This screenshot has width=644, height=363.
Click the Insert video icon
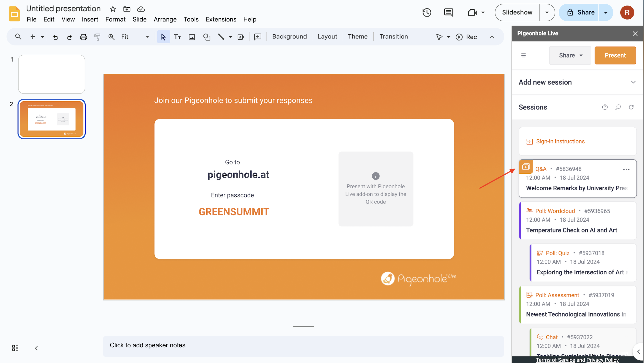point(241,37)
